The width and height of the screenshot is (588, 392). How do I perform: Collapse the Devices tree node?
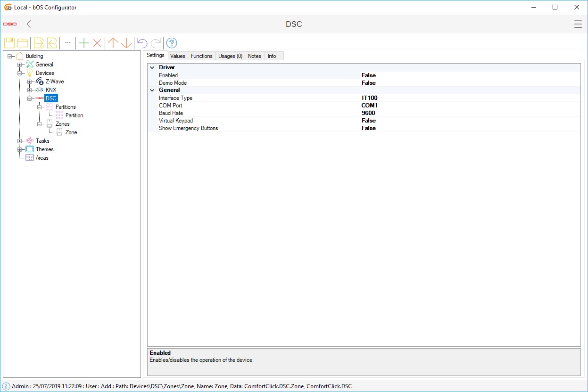point(20,73)
